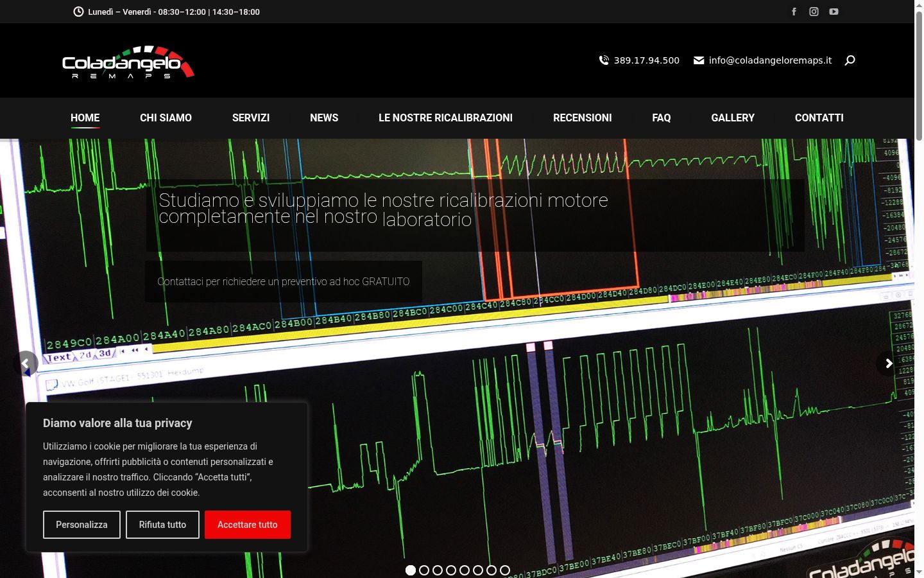The height and width of the screenshot is (578, 924).
Task: Click Accettare tutto cookie button
Action: (248, 525)
